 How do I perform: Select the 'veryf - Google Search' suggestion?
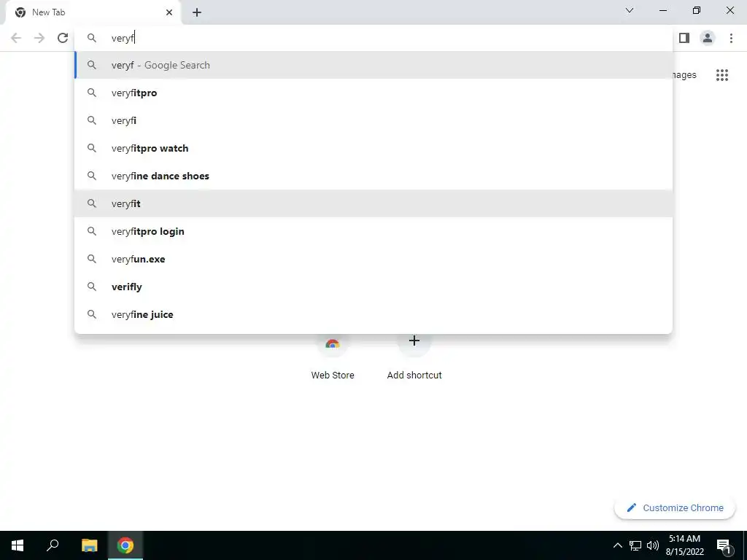[373, 65]
